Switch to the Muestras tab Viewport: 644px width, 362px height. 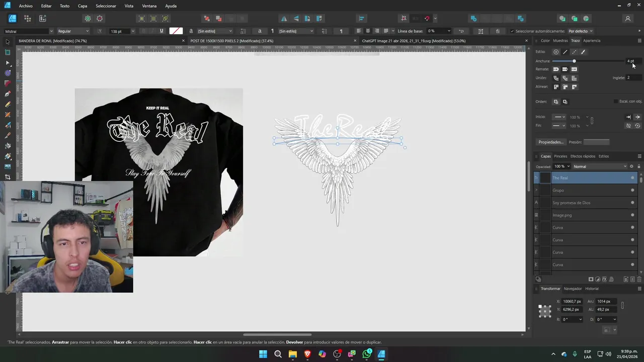pos(560,41)
